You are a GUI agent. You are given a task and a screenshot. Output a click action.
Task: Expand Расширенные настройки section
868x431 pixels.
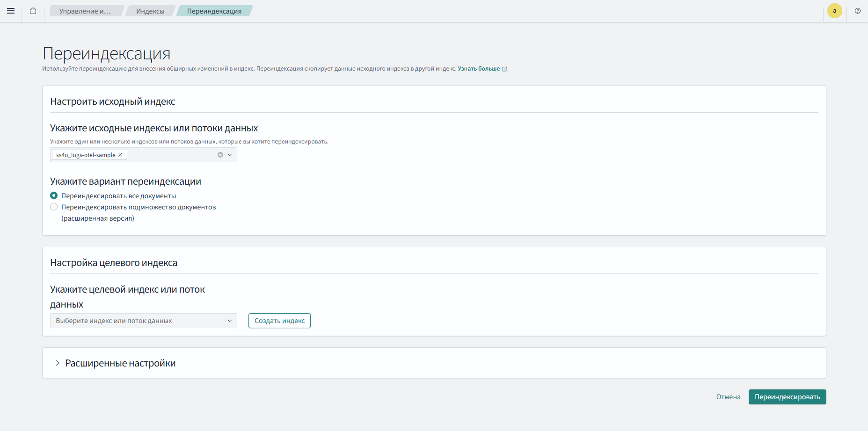coord(58,363)
